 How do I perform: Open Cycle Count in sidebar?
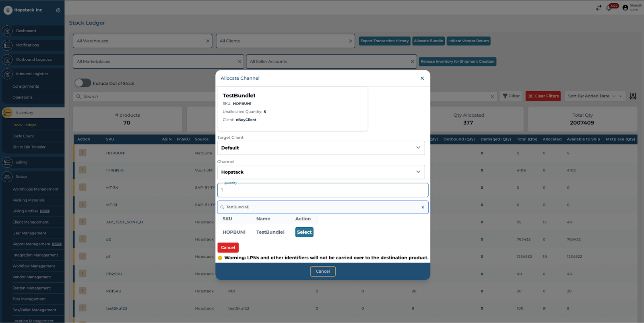coord(23,136)
